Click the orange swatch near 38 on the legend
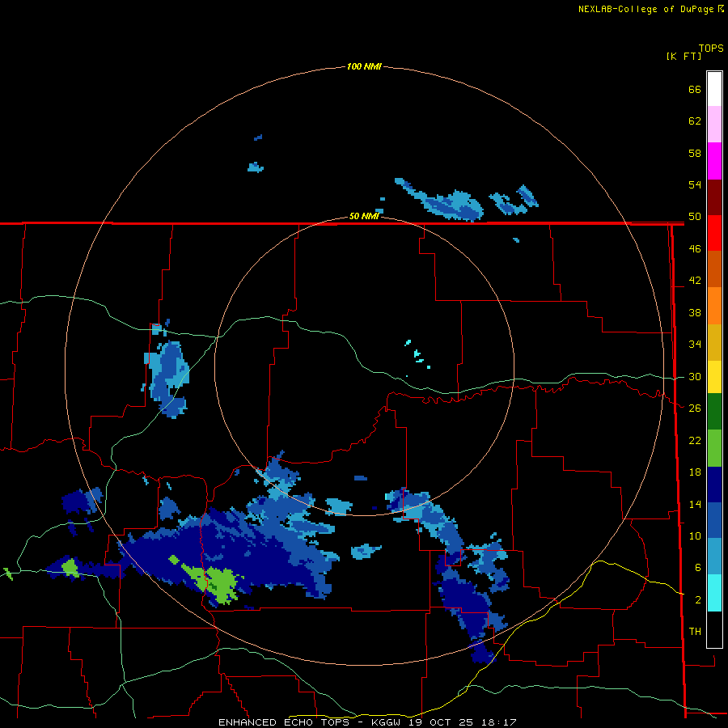 coord(714,306)
